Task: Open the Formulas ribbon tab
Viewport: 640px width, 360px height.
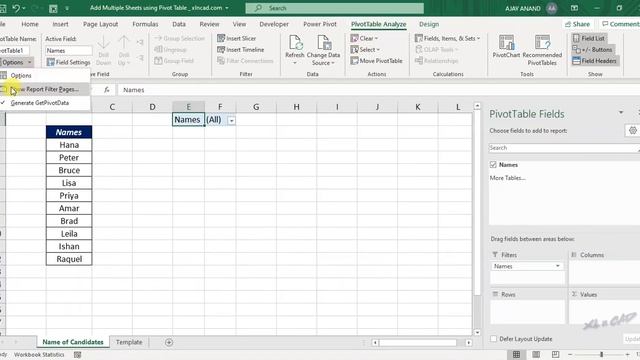Action: pos(145,24)
